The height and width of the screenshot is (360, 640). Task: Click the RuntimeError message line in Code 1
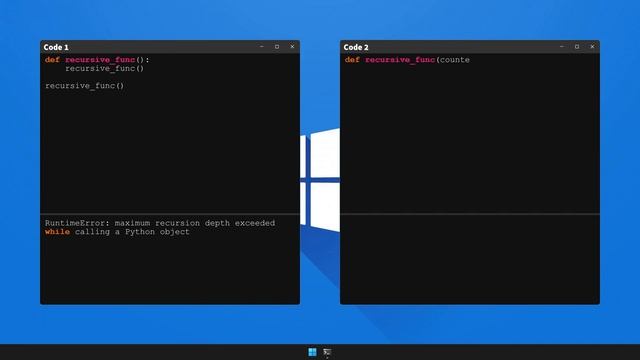click(x=160, y=223)
